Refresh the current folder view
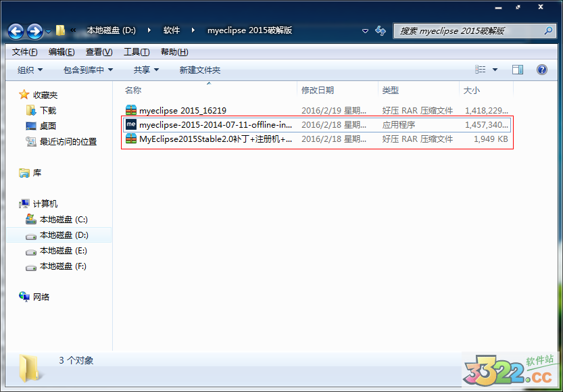Screen dimensions: 563x392 tap(381, 30)
